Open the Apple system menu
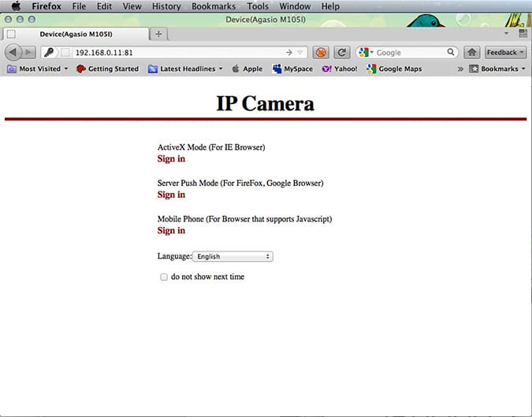This screenshot has width=532, height=417. click(15, 6)
